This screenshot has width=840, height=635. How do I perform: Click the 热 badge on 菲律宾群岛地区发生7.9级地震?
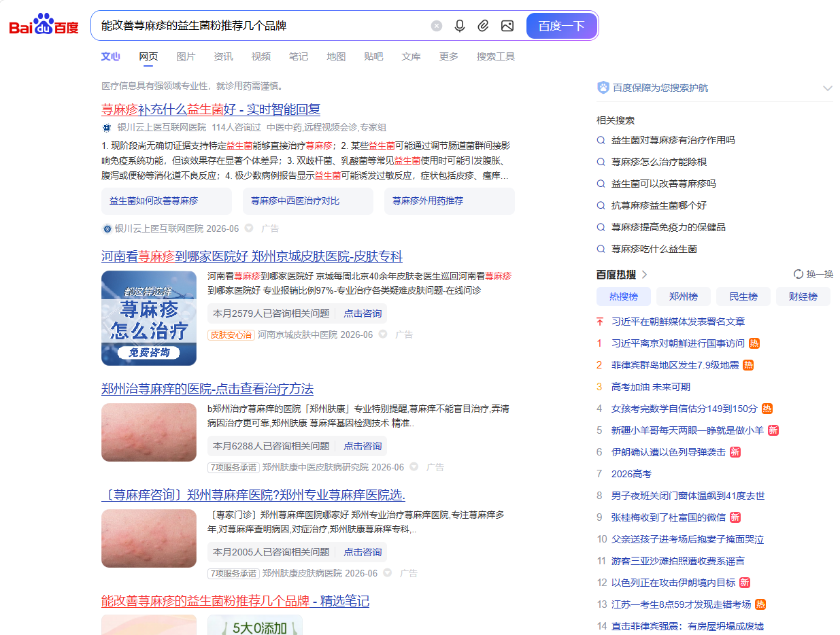click(748, 365)
